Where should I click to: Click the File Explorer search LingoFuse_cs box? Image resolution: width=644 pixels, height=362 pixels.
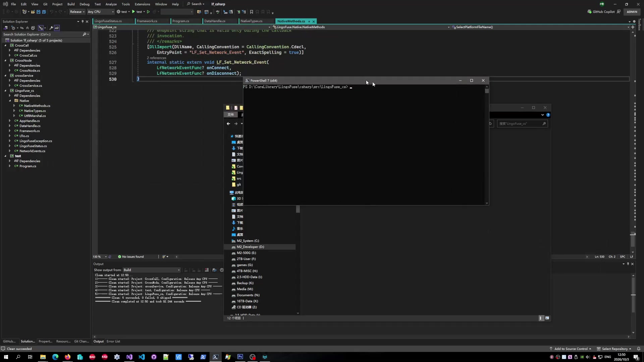point(522,124)
